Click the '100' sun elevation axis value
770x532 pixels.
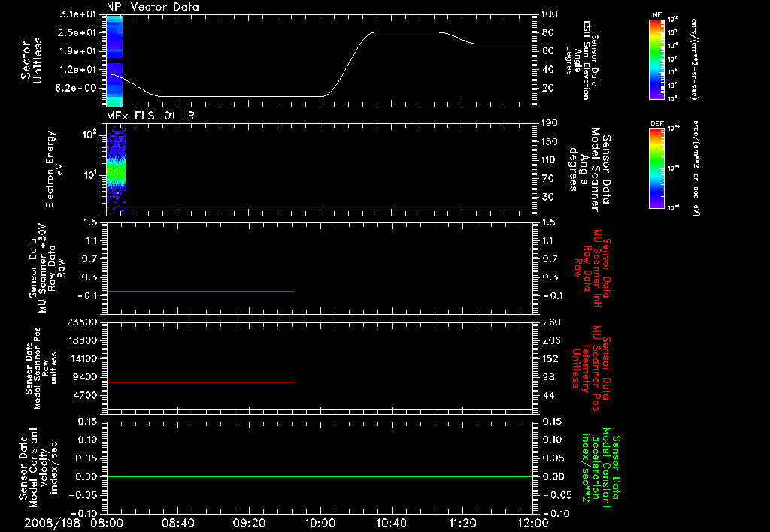(x=550, y=14)
